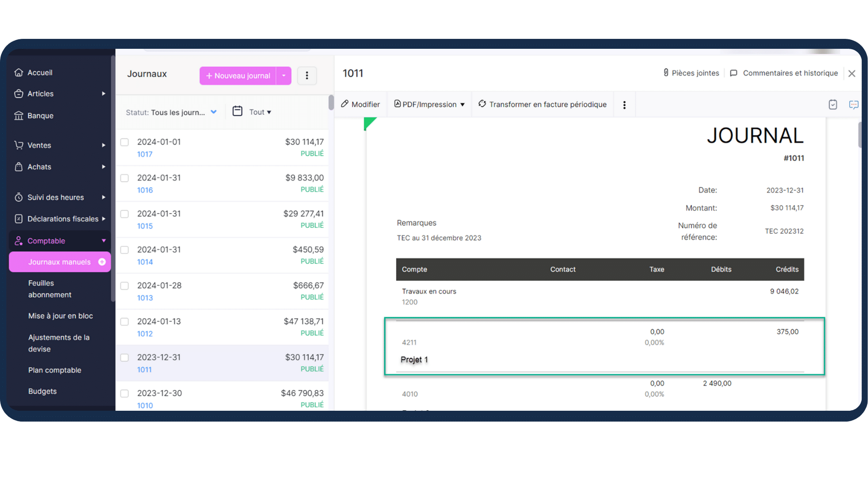
Task: Open Pièces jointes attachment icon
Action: click(x=666, y=73)
